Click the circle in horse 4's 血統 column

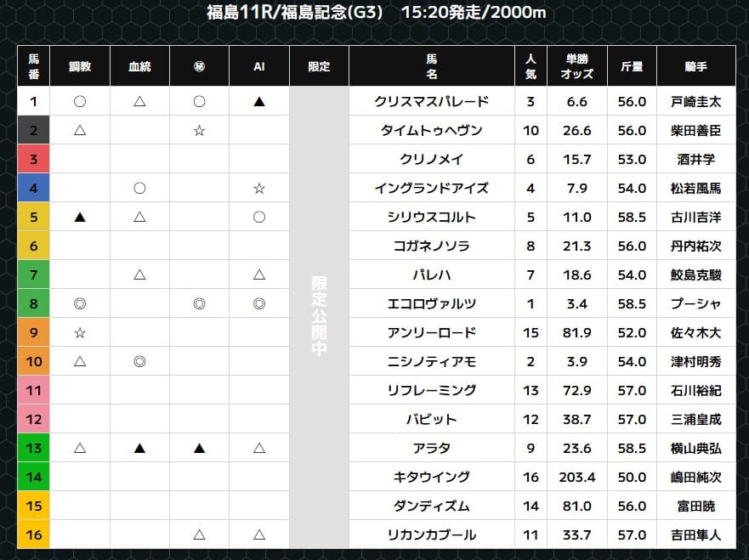tap(139, 189)
